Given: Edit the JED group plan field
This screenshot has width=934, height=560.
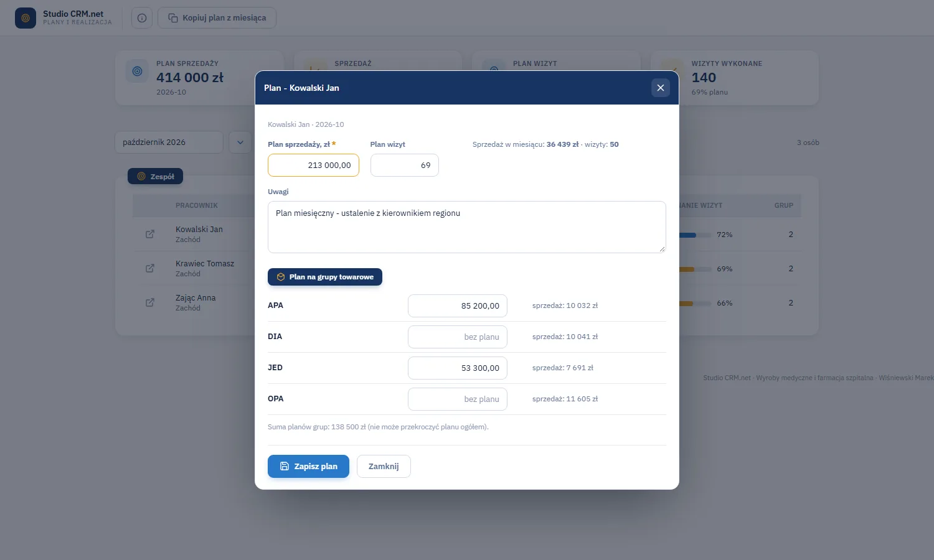Looking at the screenshot, I should pos(458,368).
